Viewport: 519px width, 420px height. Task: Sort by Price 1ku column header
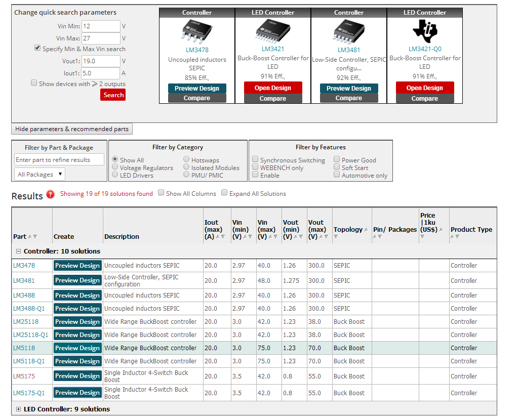429,223
